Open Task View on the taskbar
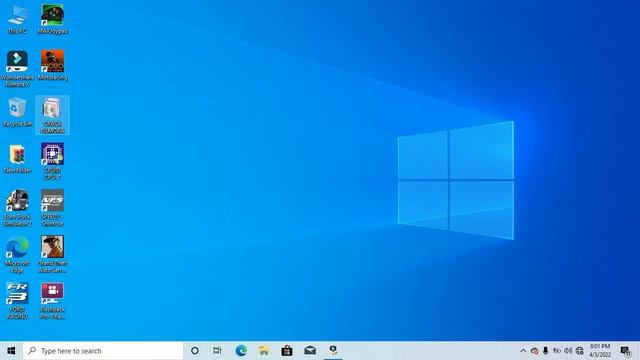Image resolution: width=640 pixels, height=360 pixels. 217,351
